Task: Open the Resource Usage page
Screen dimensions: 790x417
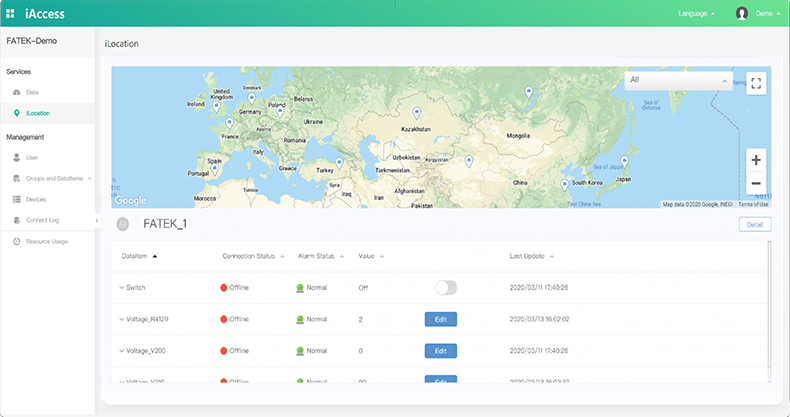Action: tap(47, 242)
